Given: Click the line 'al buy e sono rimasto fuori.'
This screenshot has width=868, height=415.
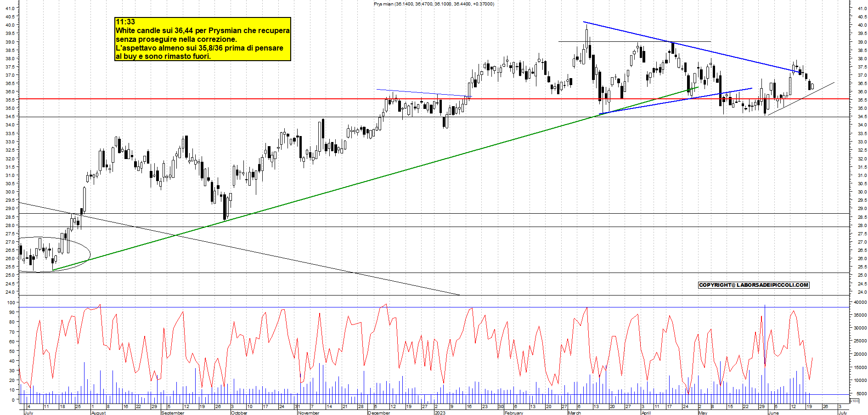Looking at the screenshot, I should click(x=163, y=56).
